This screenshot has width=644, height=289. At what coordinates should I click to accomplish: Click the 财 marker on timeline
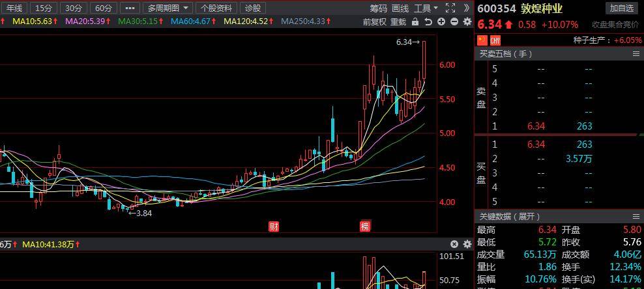274,227
